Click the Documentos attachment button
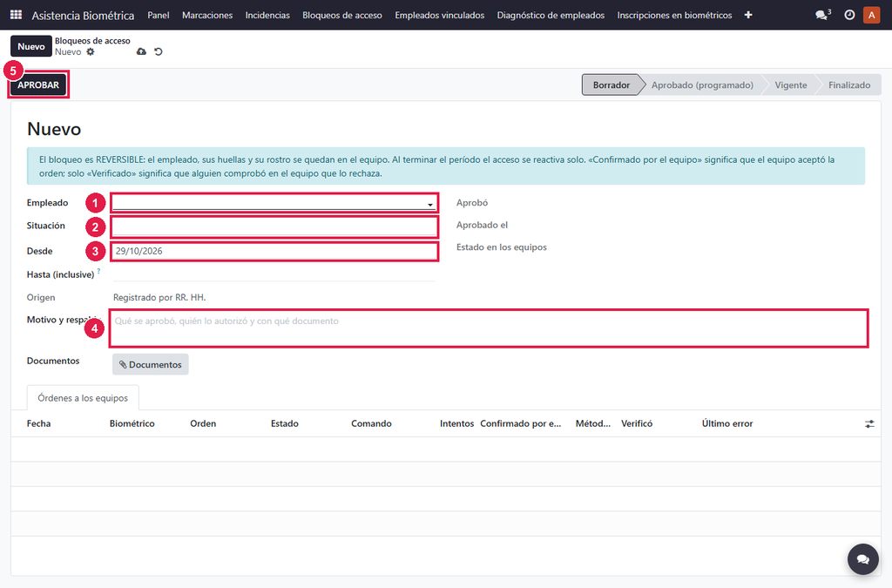This screenshot has width=892, height=588. pos(150,364)
